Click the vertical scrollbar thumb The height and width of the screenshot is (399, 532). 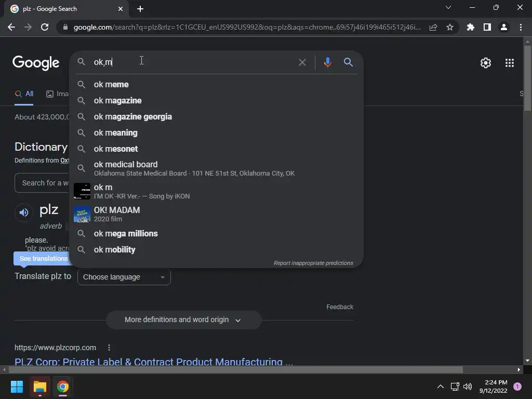point(527,78)
